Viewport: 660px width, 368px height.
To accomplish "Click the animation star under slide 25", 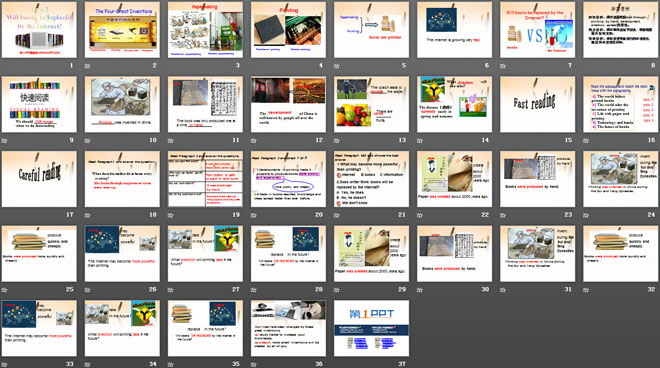I will pyautogui.click(x=5, y=289).
